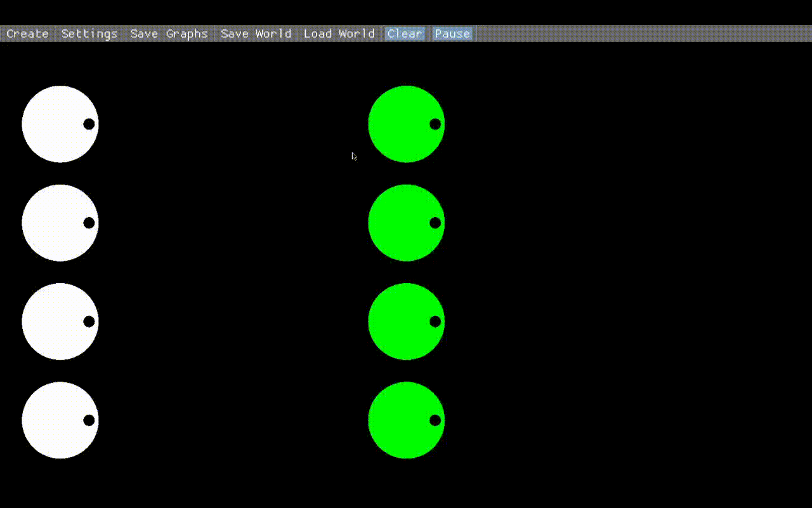Viewport: 812px width, 508px height.
Task: Select the second white creature from the top
Action: point(60,223)
